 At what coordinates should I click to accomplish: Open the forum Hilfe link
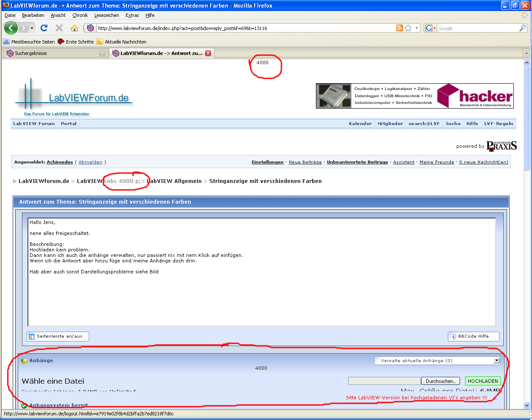(472, 124)
